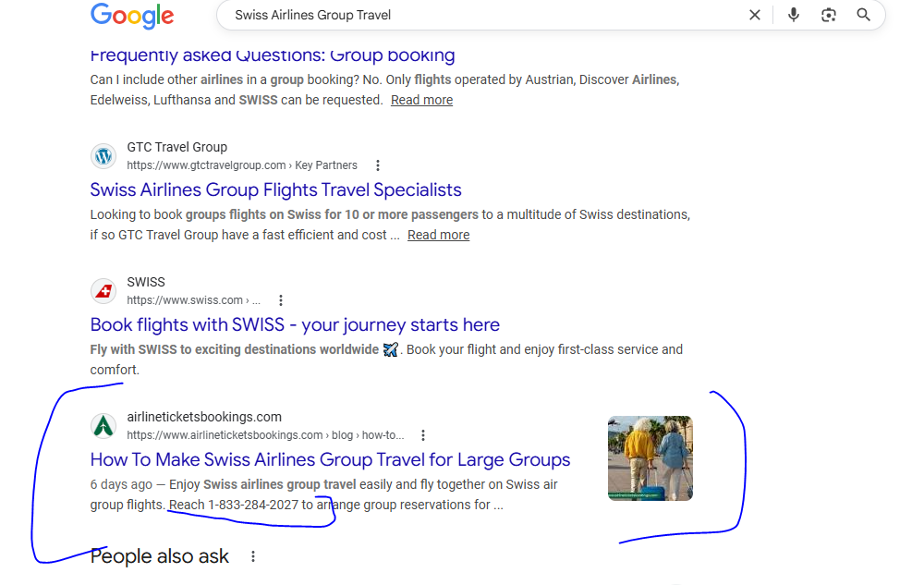Open Swiss Airlines Group Flights Travel Specialists

[x=275, y=189]
